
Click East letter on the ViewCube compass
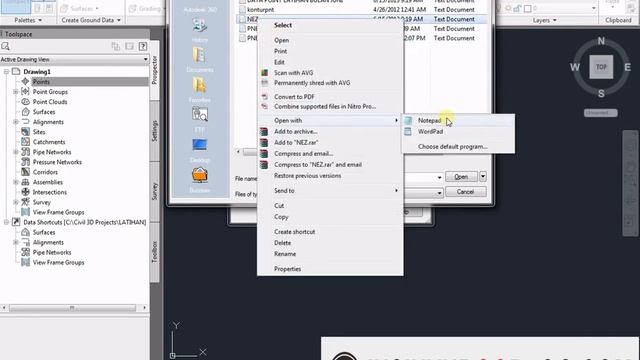tap(627, 67)
